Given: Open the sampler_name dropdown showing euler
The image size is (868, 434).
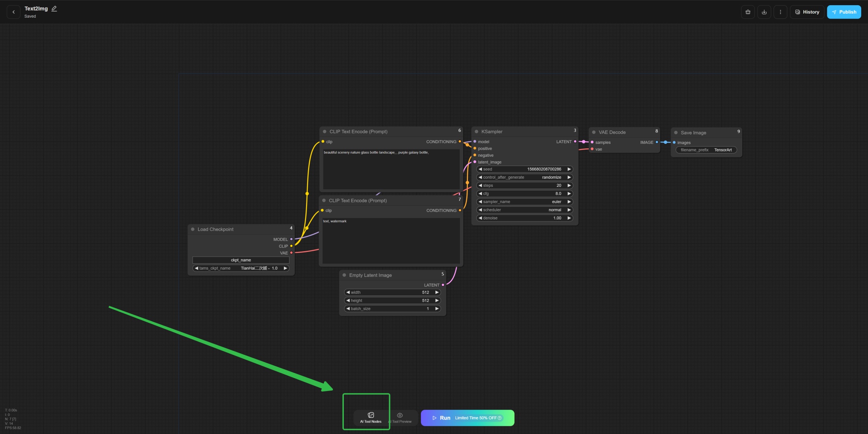Looking at the screenshot, I should coord(524,202).
